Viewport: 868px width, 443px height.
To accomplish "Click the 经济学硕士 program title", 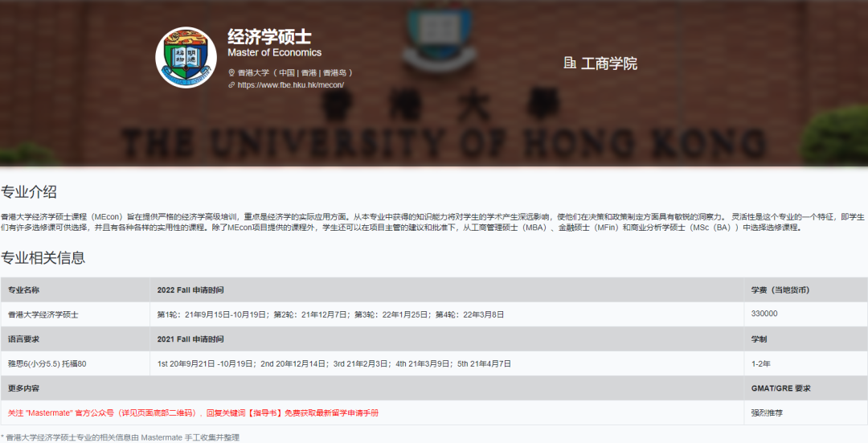I will (269, 37).
